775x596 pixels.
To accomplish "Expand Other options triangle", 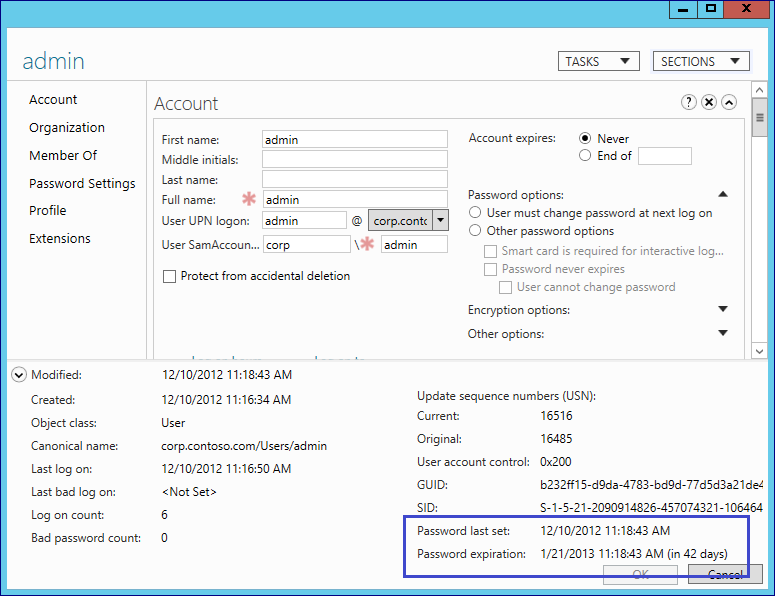I will pyautogui.click(x=723, y=333).
